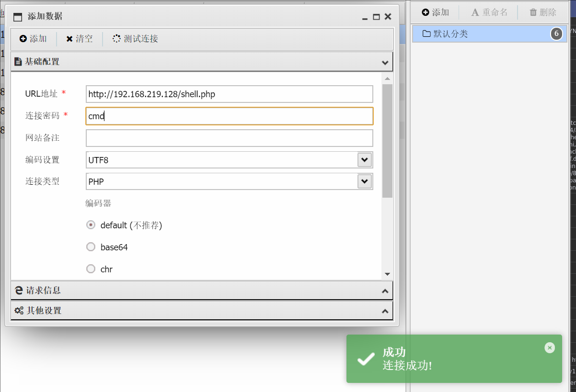Expand the 其他设置 section

[385, 310]
